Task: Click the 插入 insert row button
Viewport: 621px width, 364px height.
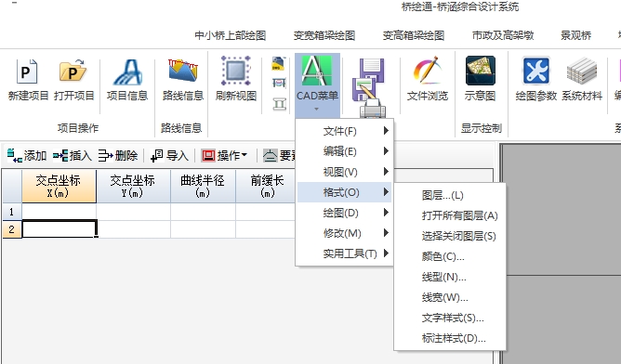Action: 73,155
